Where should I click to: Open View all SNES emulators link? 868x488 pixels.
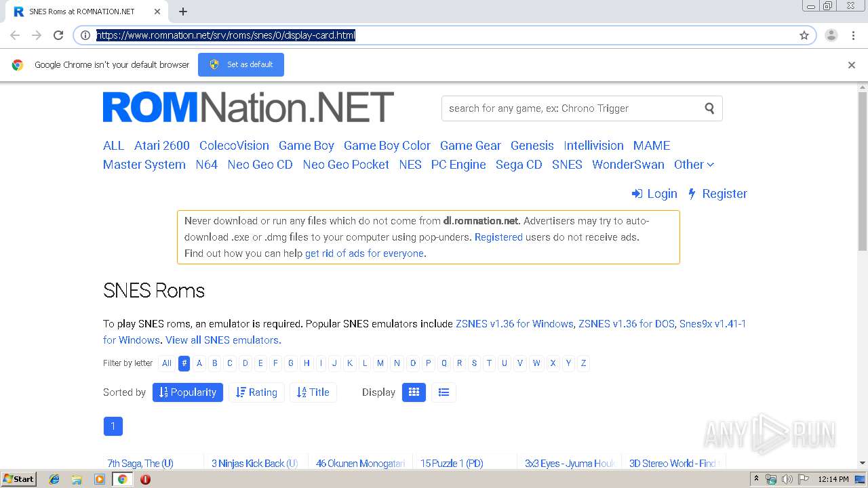(223, 340)
